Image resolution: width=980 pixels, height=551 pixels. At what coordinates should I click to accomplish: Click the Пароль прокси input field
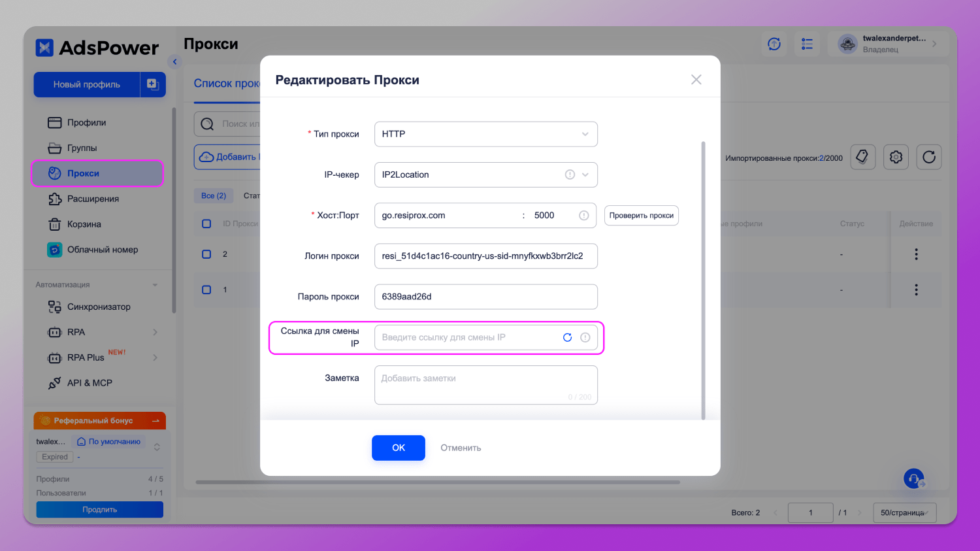click(485, 297)
